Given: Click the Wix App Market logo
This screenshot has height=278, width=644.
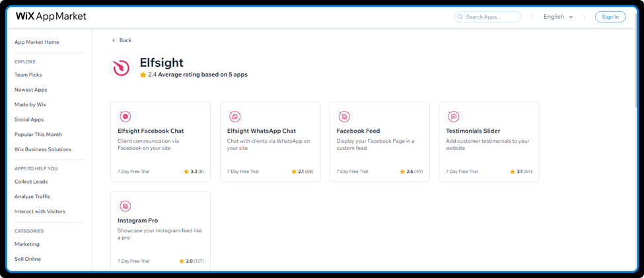Looking at the screenshot, I should [51, 17].
